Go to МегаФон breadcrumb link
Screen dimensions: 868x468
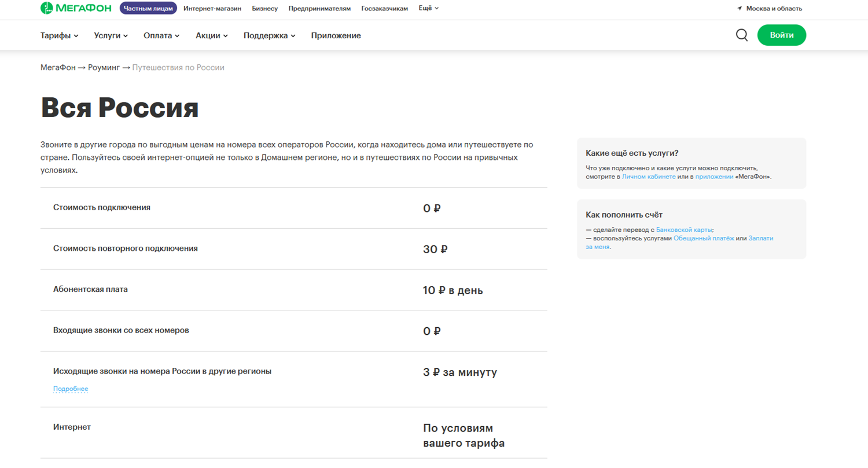coord(58,68)
